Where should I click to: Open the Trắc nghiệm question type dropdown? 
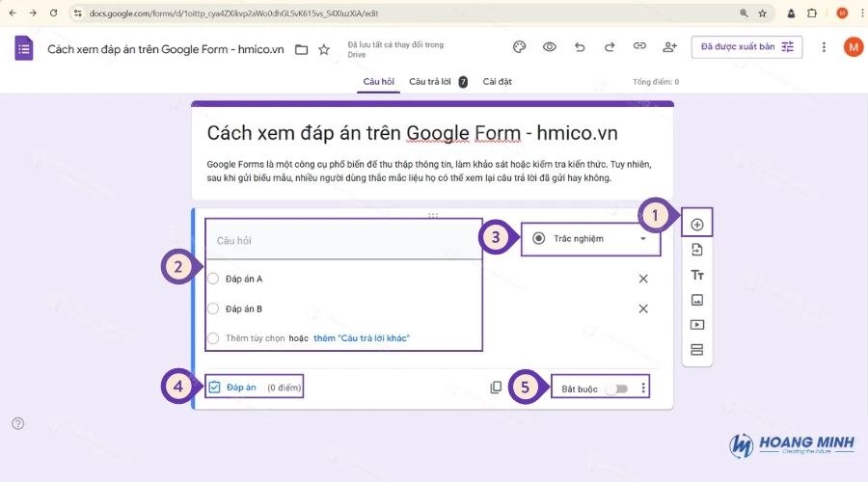590,239
